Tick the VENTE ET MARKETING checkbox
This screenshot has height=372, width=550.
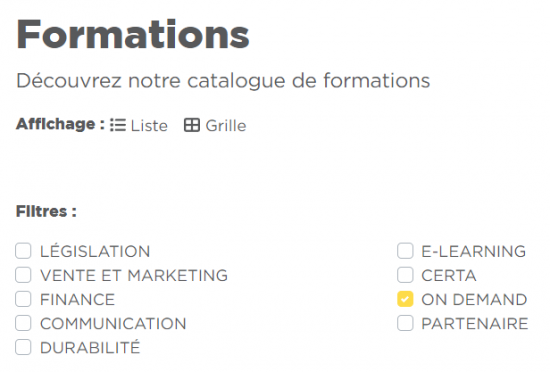23,275
